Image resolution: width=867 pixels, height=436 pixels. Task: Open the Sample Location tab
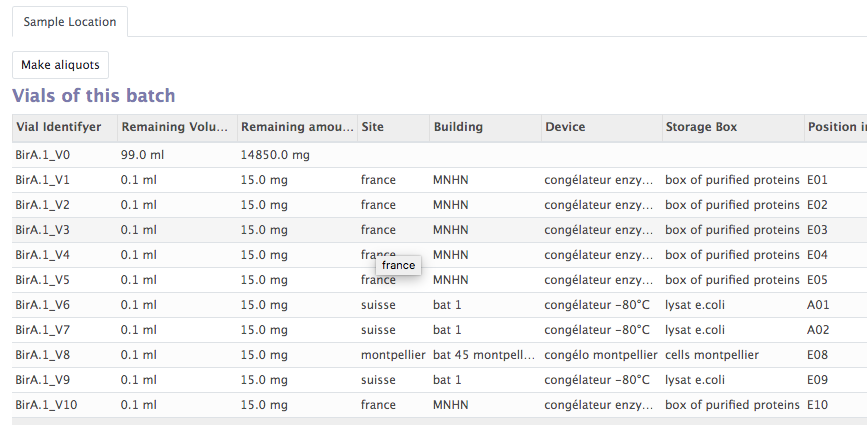(70, 21)
